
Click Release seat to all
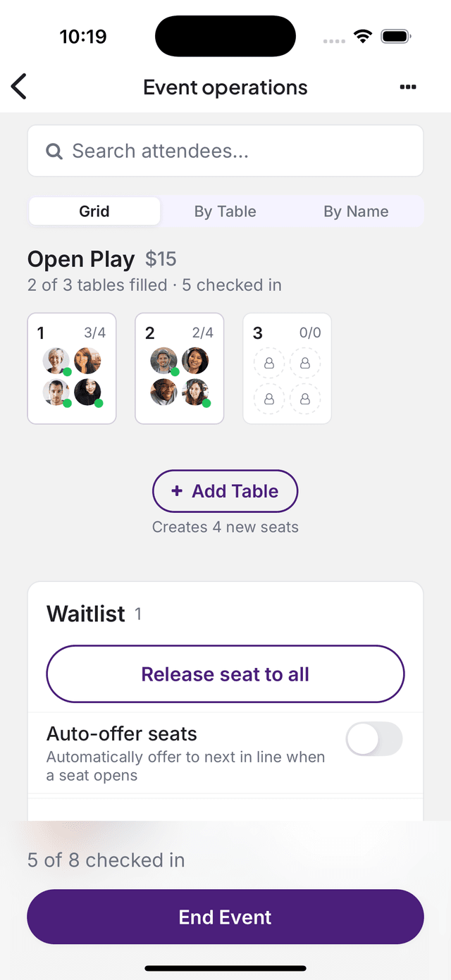225,674
